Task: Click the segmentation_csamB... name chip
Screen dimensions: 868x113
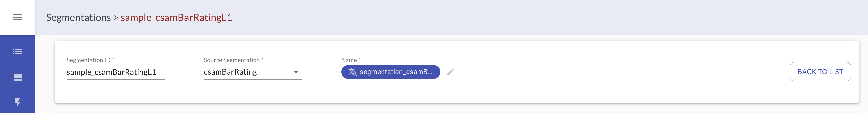Action: [x=396, y=72]
